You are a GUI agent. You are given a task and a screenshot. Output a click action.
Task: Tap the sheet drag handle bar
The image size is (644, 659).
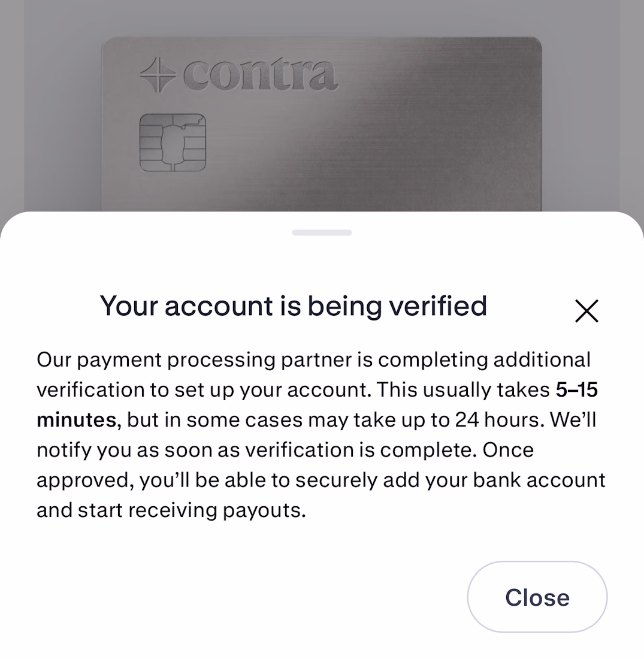click(x=322, y=233)
